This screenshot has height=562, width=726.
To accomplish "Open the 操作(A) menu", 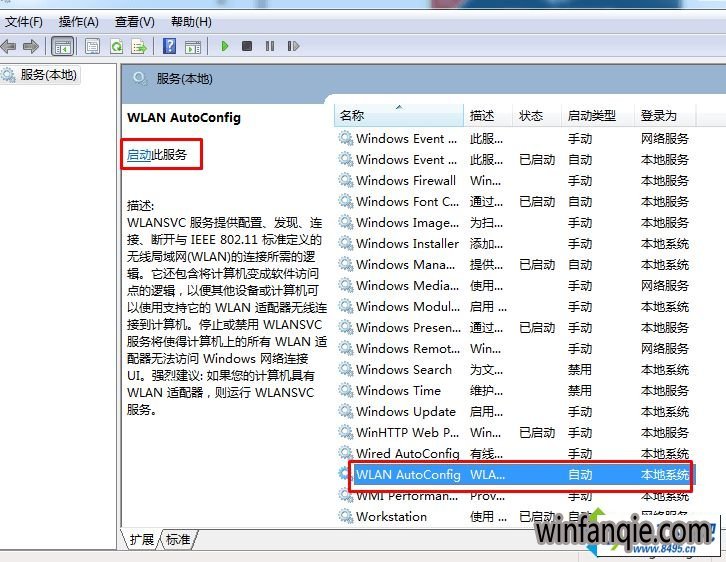I will pos(78,22).
